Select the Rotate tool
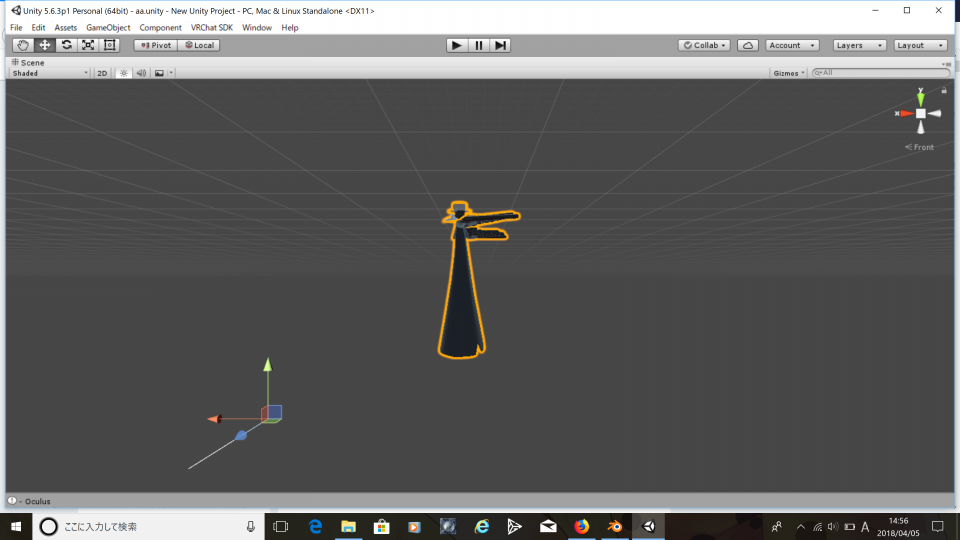The height and width of the screenshot is (540, 960). (x=66, y=45)
